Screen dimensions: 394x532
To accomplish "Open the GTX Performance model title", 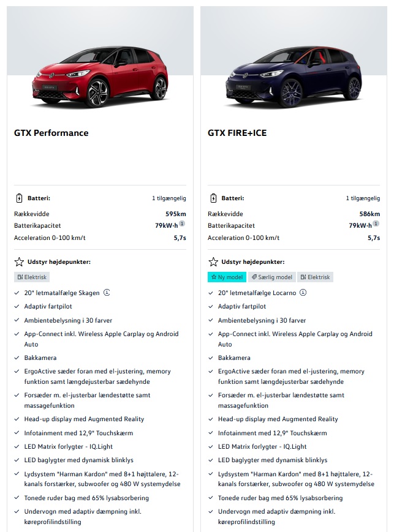I will tap(51, 133).
